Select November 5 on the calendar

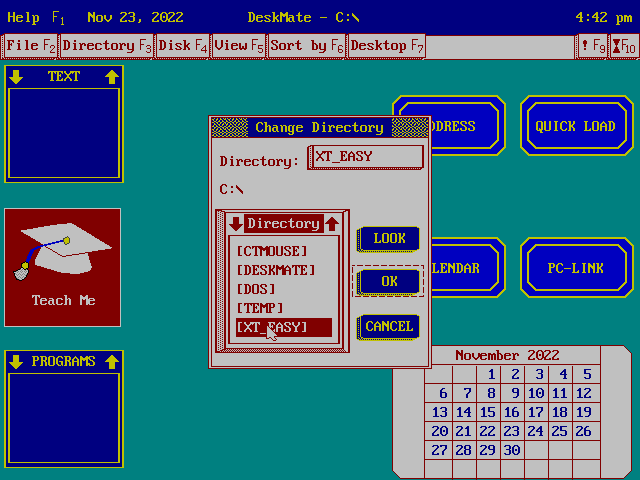point(584,374)
